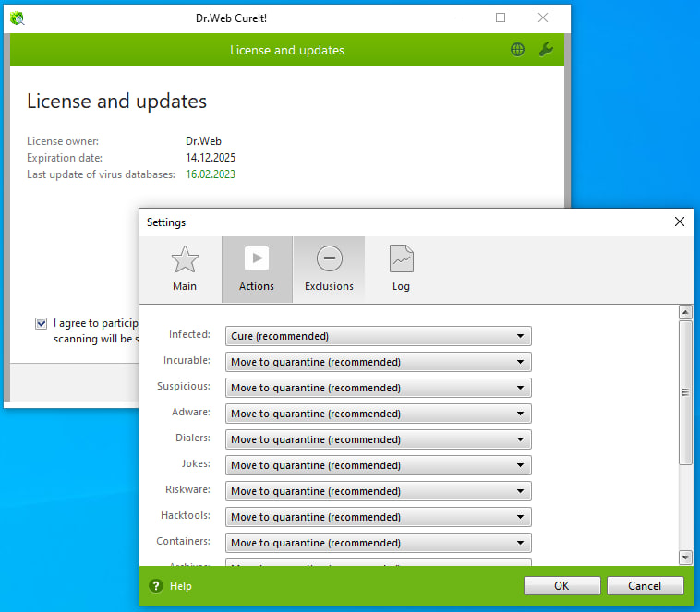The image size is (700, 612).
Task: Close the Dr.Web CureIt! main window
Action: click(543, 18)
